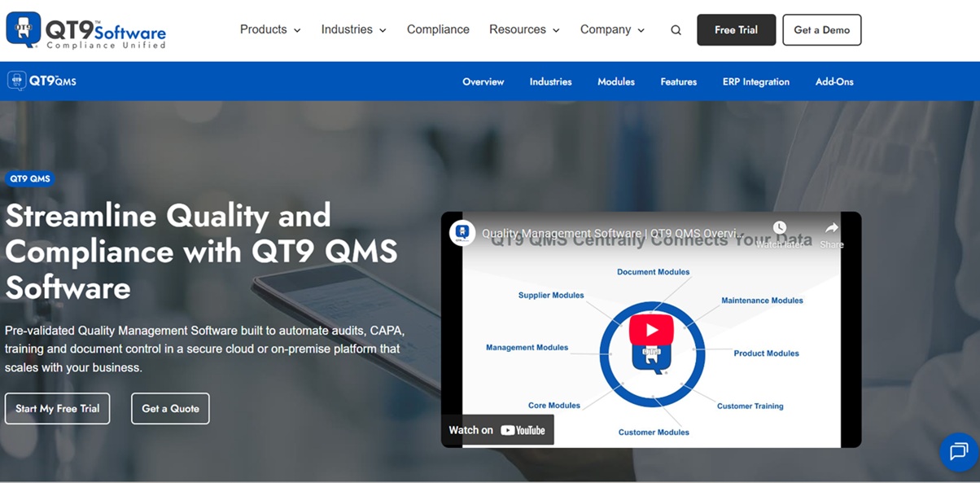The width and height of the screenshot is (980, 483).
Task: Click 'Customer Modules' label in video
Action: (x=654, y=433)
